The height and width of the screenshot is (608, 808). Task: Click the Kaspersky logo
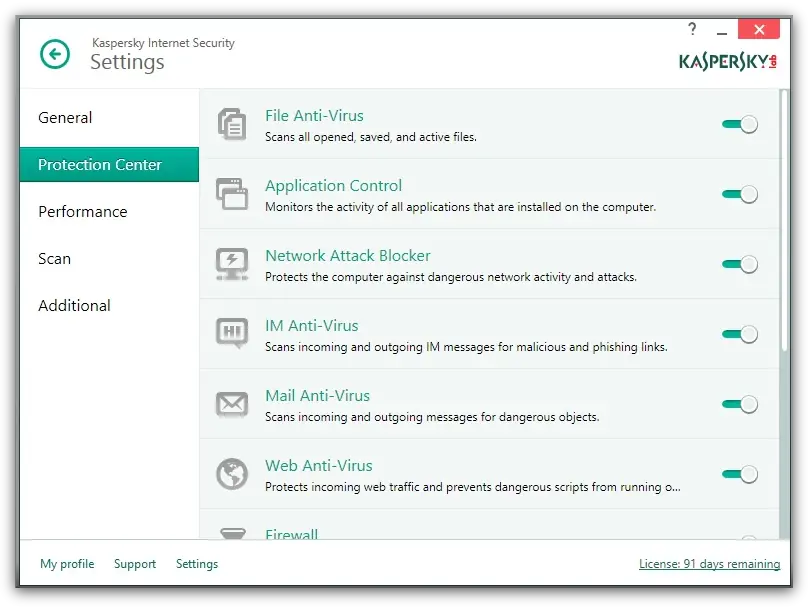pos(728,61)
